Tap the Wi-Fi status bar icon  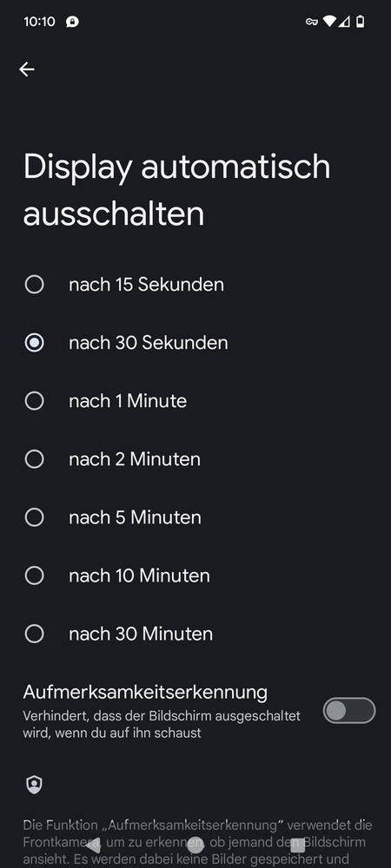329,22
